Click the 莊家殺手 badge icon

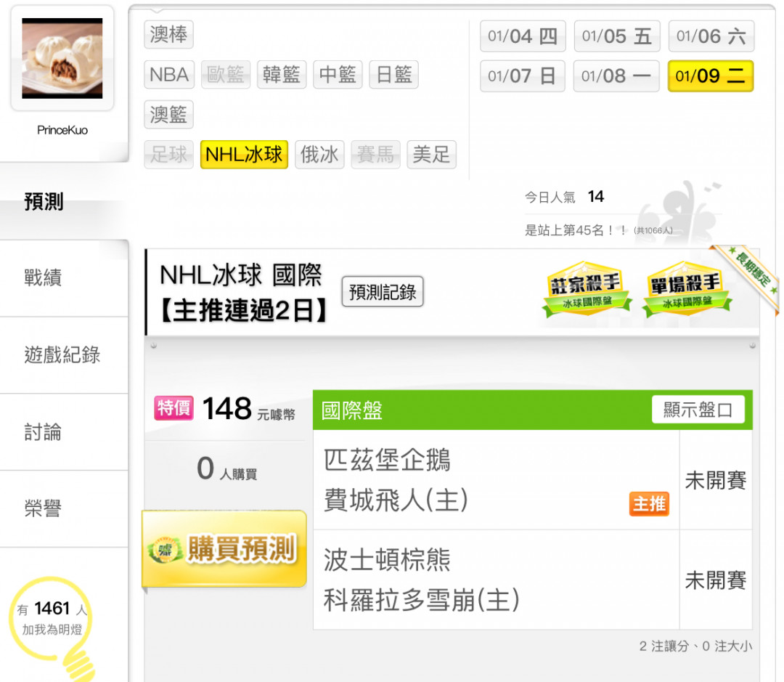click(587, 289)
